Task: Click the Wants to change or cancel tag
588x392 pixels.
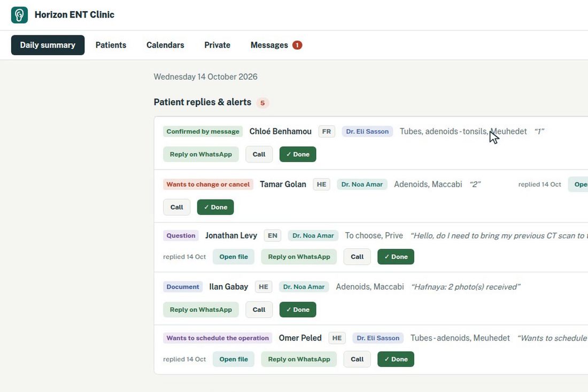Action: click(208, 184)
